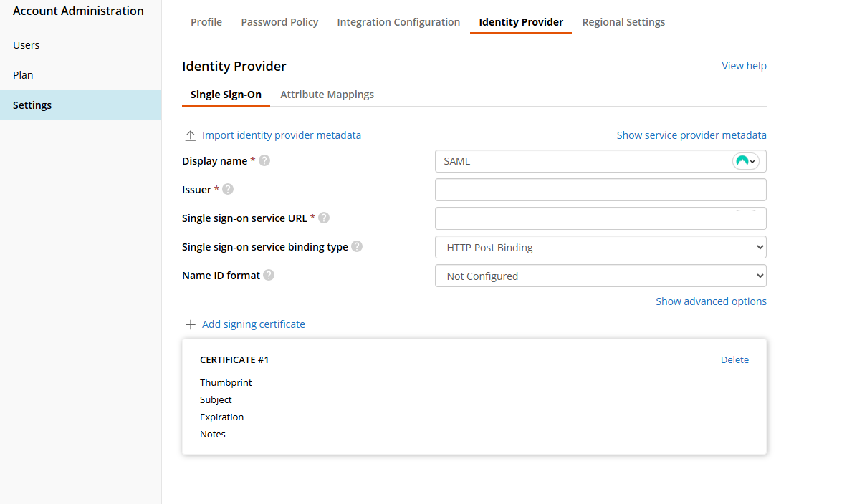857x504 pixels.
Task: Open the Password Policy tab
Action: tap(279, 22)
